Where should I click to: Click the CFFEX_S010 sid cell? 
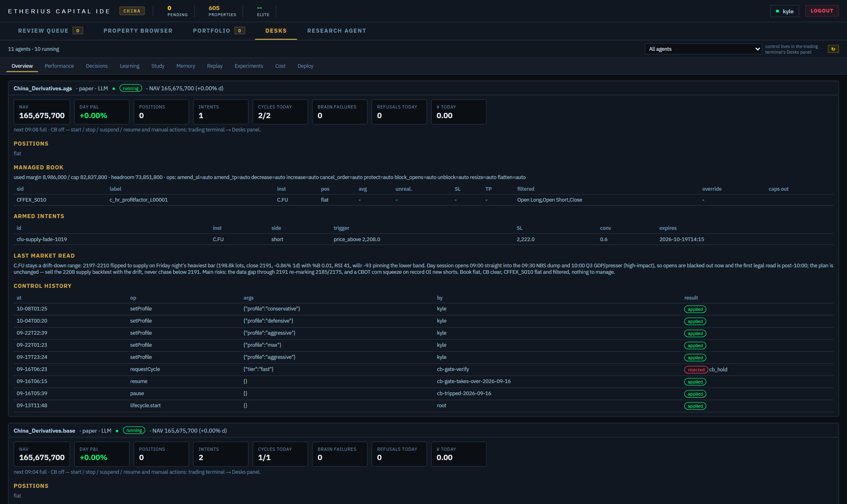pyautogui.click(x=31, y=200)
